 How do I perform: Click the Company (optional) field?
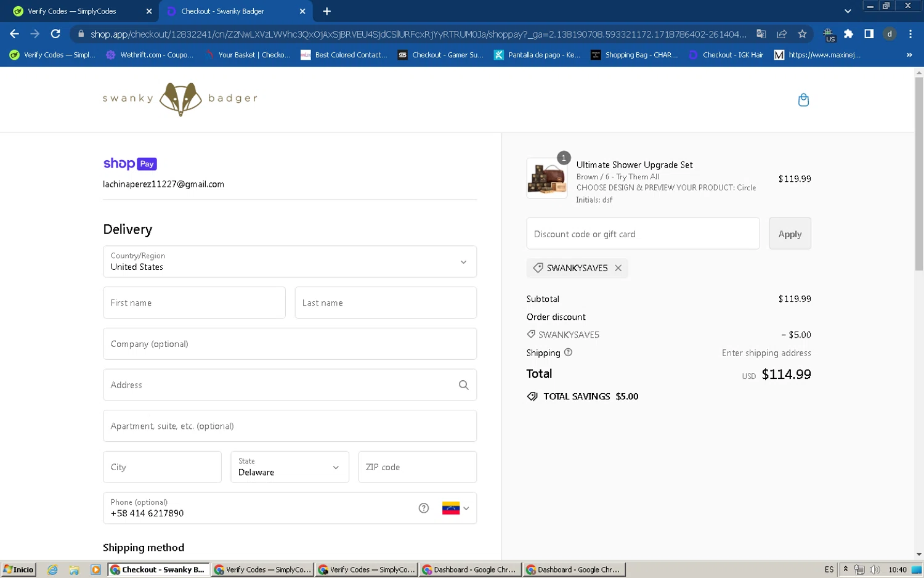click(x=290, y=344)
